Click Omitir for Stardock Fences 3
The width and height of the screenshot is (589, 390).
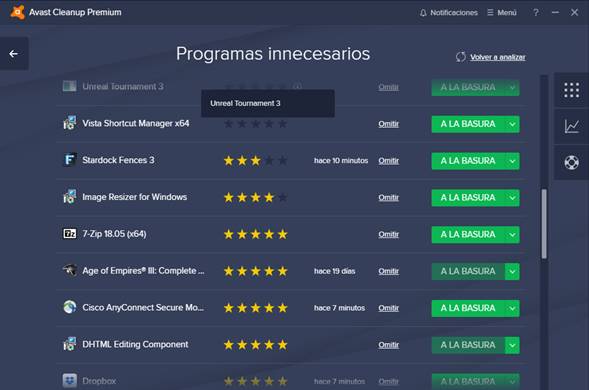click(388, 161)
